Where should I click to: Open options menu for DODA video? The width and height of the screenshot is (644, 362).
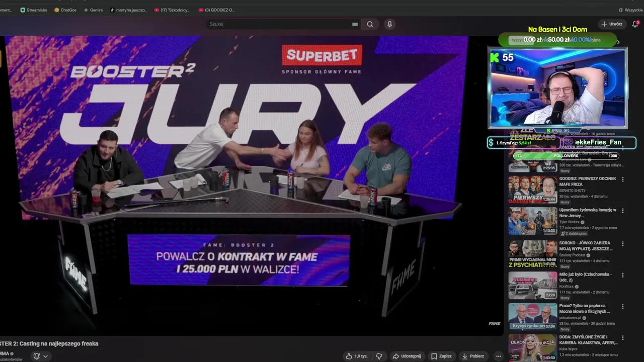pos(623,338)
